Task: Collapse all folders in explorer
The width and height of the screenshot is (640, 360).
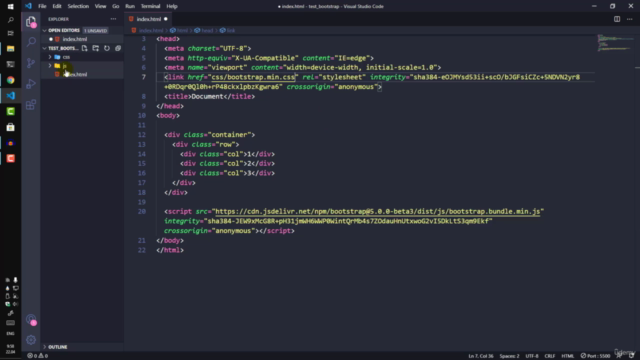Action: (118, 48)
